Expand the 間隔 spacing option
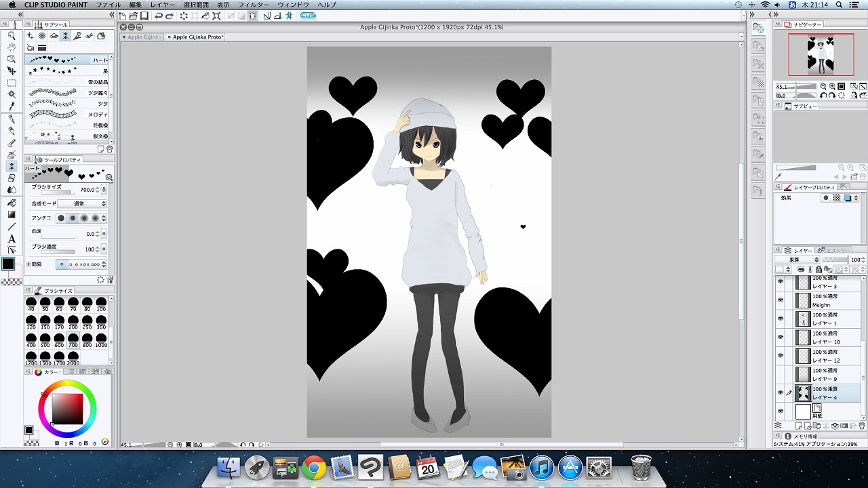The width and height of the screenshot is (868, 488). 28,264
